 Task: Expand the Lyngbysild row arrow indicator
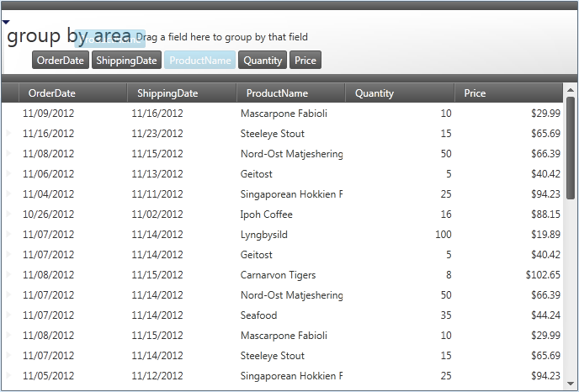point(9,235)
